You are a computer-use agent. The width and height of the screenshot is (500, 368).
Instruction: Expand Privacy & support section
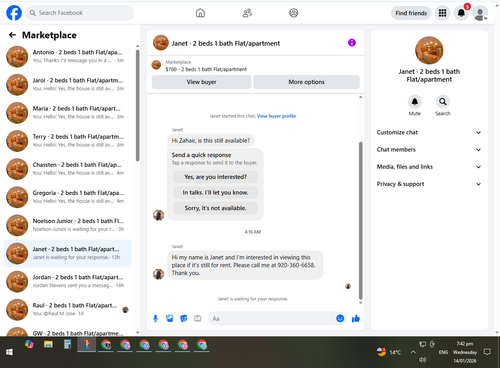[429, 184]
